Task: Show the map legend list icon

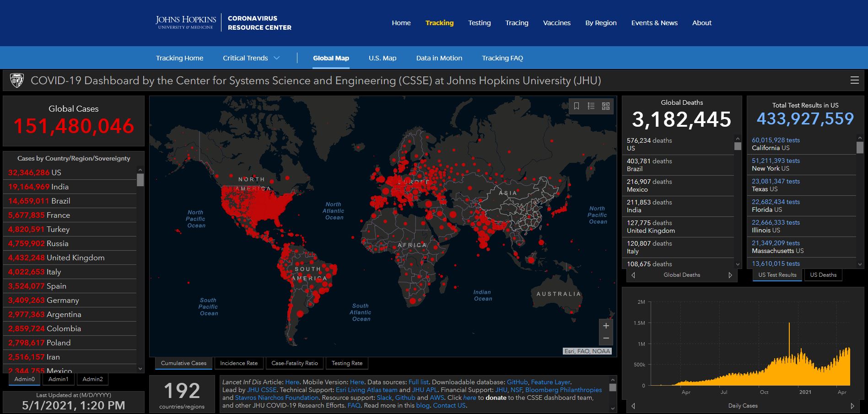Action: coord(591,106)
